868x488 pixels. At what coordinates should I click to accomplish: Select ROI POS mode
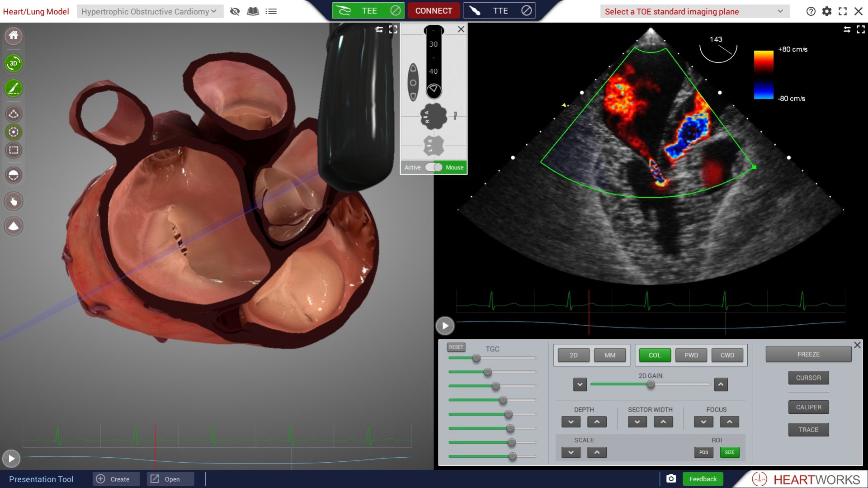pos(704,452)
